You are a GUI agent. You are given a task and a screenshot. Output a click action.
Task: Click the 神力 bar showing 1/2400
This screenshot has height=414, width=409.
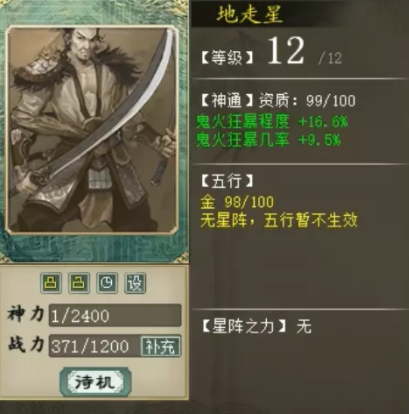pos(115,315)
